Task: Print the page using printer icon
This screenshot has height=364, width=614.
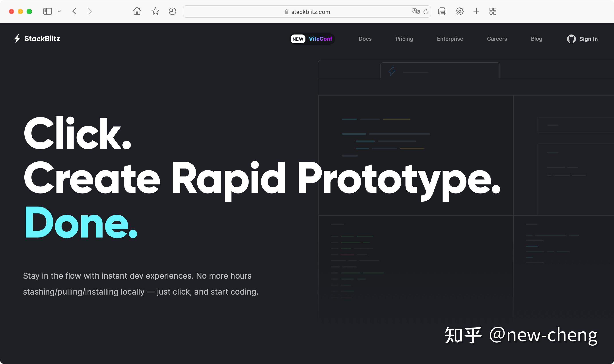Action: pyautogui.click(x=442, y=11)
